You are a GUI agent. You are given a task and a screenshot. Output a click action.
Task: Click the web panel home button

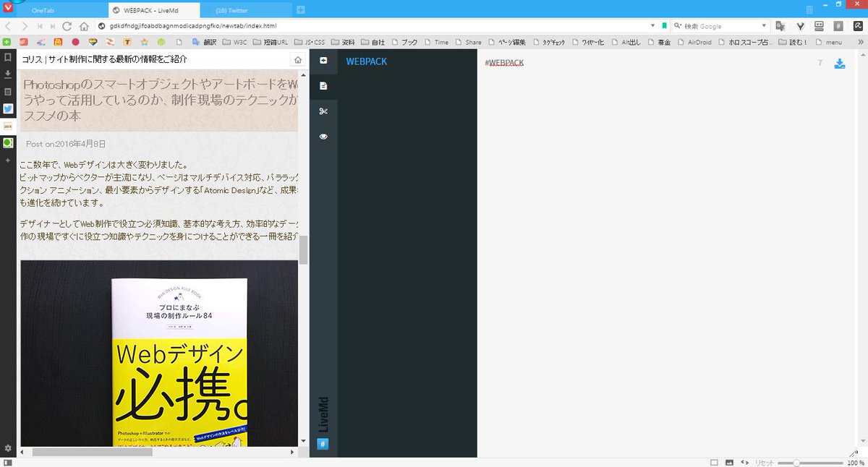[x=297, y=60]
